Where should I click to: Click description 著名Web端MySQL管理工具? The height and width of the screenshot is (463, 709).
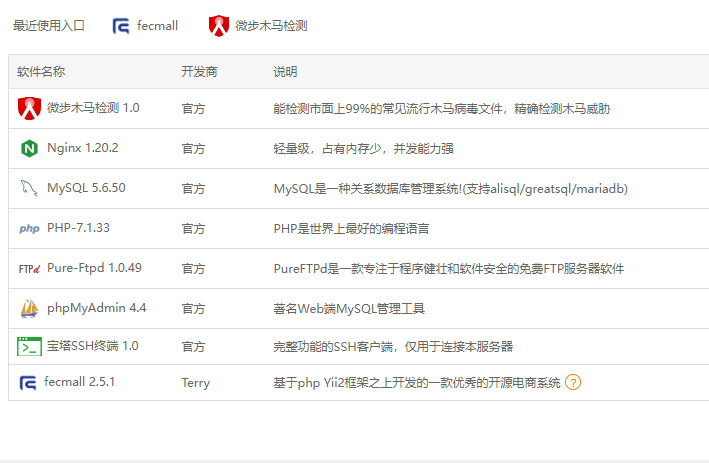coord(349,309)
